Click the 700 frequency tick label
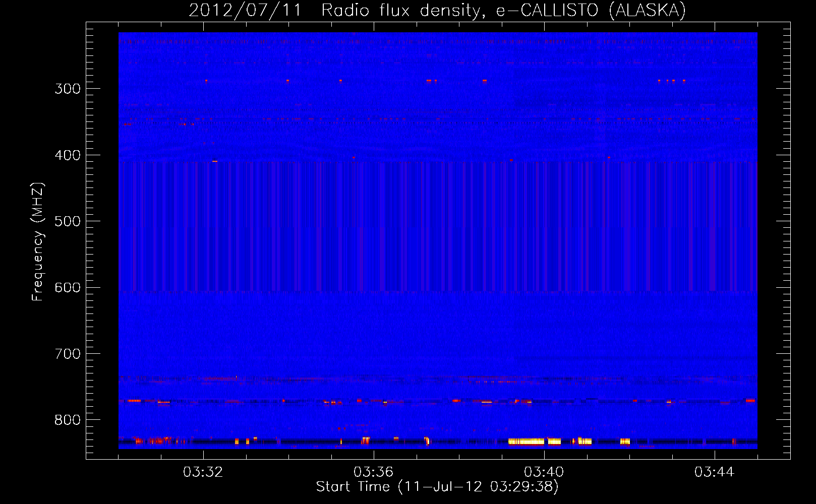Viewport: 816px width, 504px height. (x=68, y=354)
